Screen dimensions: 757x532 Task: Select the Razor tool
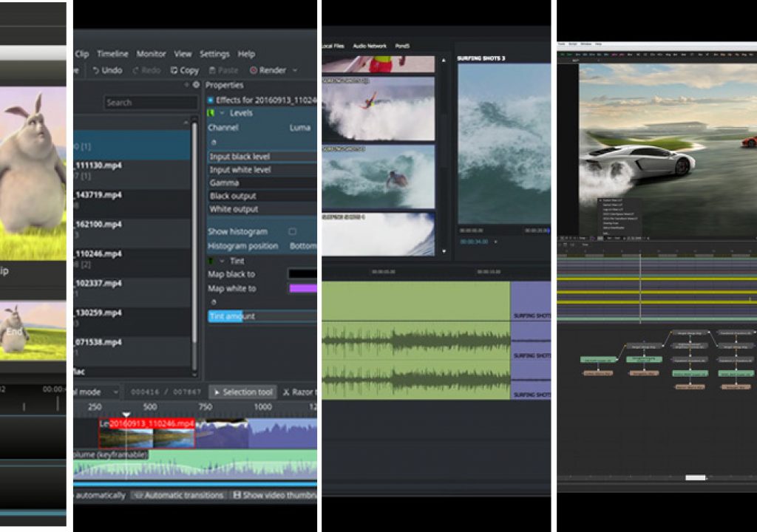pyautogui.click(x=299, y=392)
